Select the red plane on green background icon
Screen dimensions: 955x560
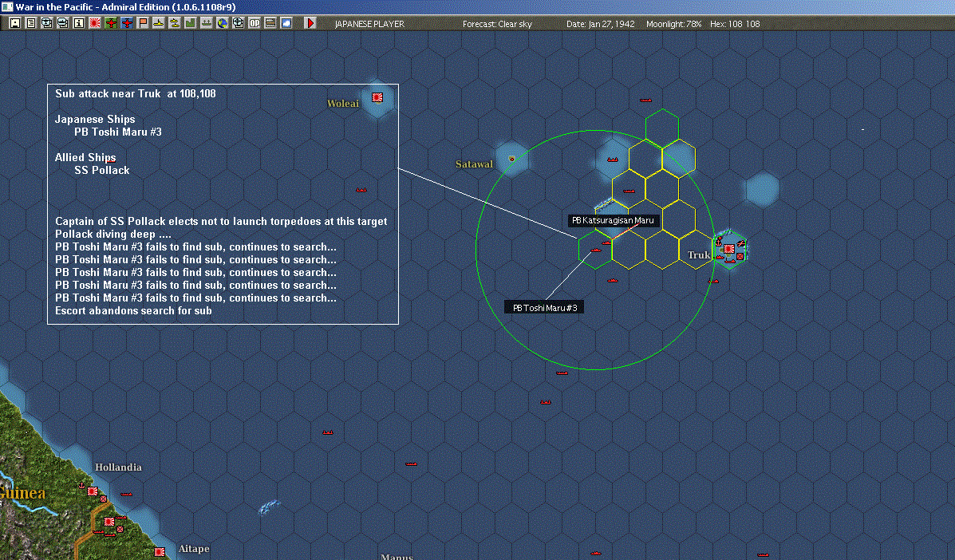click(x=111, y=23)
